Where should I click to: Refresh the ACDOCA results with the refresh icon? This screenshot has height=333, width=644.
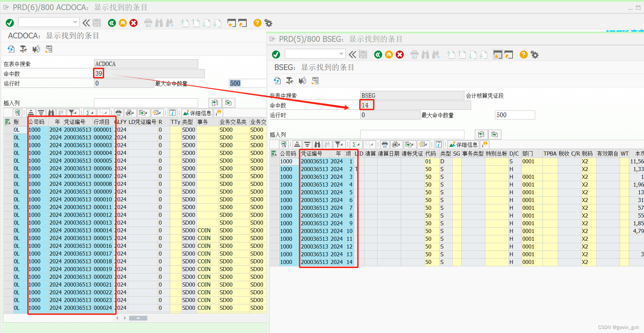(x=11, y=49)
